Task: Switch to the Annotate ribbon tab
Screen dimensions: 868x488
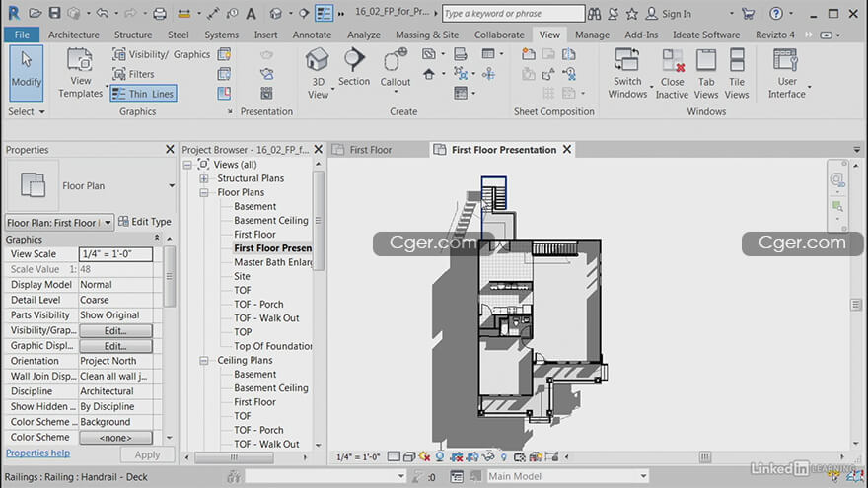Action: point(312,35)
